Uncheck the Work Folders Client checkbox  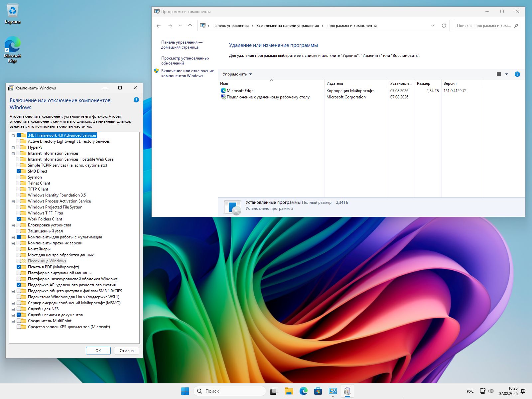(x=19, y=219)
